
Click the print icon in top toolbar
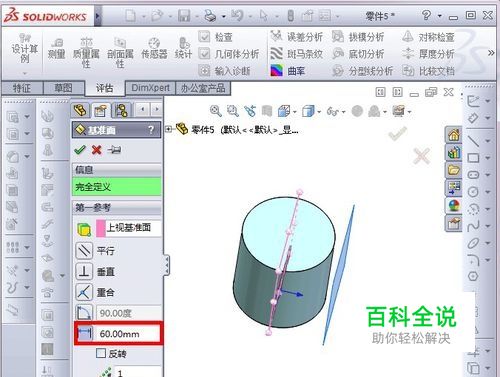(x=210, y=15)
